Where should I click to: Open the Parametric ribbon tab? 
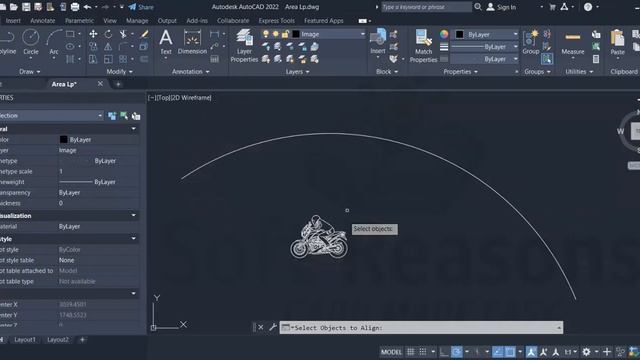pos(79,20)
